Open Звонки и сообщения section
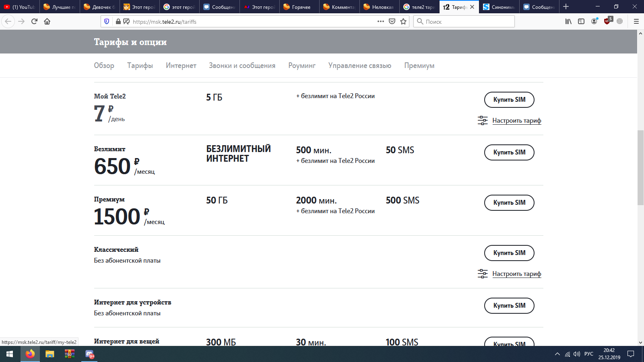Screen dimensions: 644x362 tap(242, 66)
